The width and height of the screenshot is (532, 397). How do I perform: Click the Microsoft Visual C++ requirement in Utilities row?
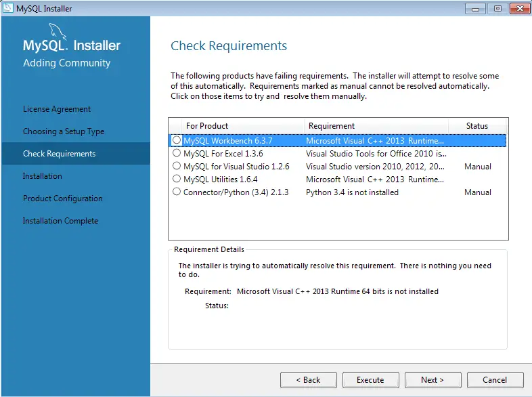click(x=374, y=180)
